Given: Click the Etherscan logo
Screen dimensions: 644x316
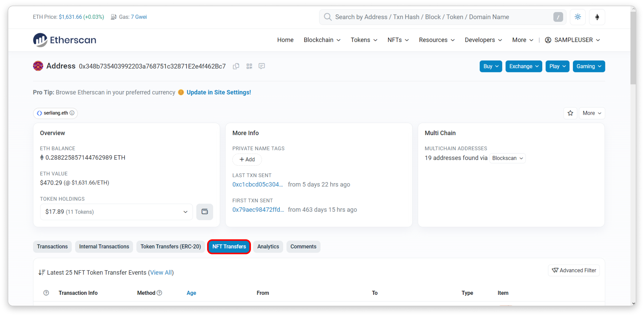Looking at the screenshot, I should (x=64, y=40).
